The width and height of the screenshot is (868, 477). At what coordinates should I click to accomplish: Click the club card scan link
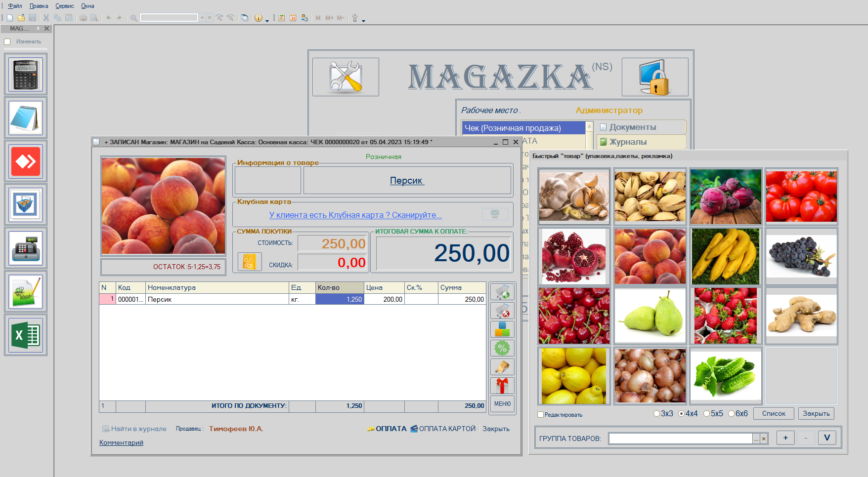[355, 215]
